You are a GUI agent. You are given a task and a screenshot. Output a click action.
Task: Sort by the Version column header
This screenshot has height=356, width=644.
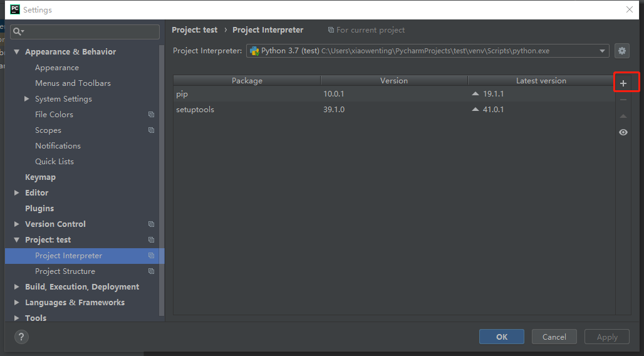(x=394, y=81)
